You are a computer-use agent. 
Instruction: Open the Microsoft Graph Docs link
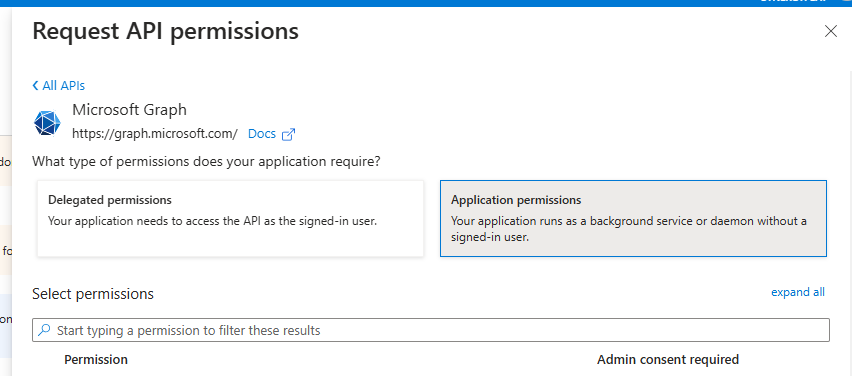[262, 134]
